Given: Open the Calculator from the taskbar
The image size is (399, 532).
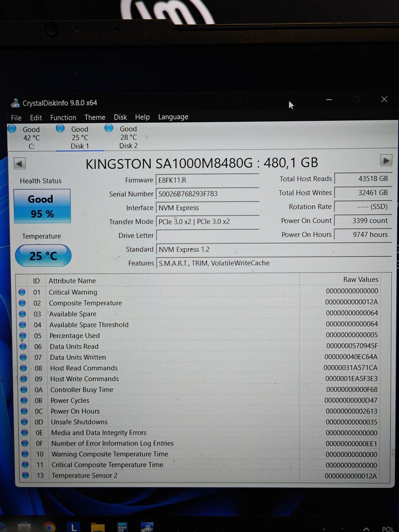Looking at the screenshot, I should pyautogui.click(x=122, y=527).
